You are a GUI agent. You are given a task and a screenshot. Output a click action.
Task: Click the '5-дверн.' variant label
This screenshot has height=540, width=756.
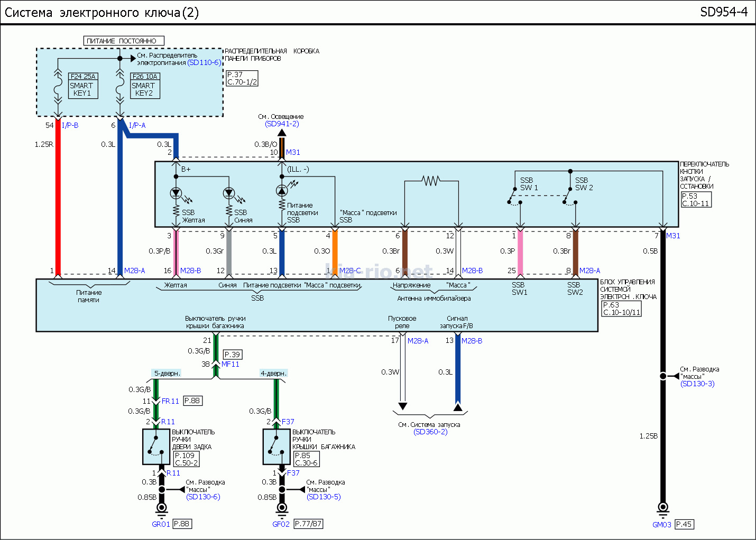pos(167,373)
